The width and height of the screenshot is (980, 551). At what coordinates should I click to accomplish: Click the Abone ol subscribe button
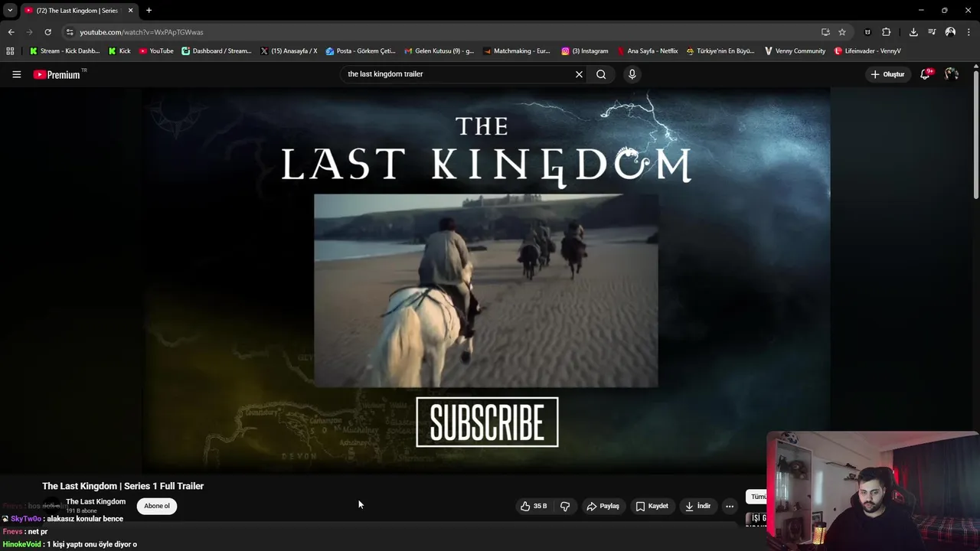(x=157, y=506)
